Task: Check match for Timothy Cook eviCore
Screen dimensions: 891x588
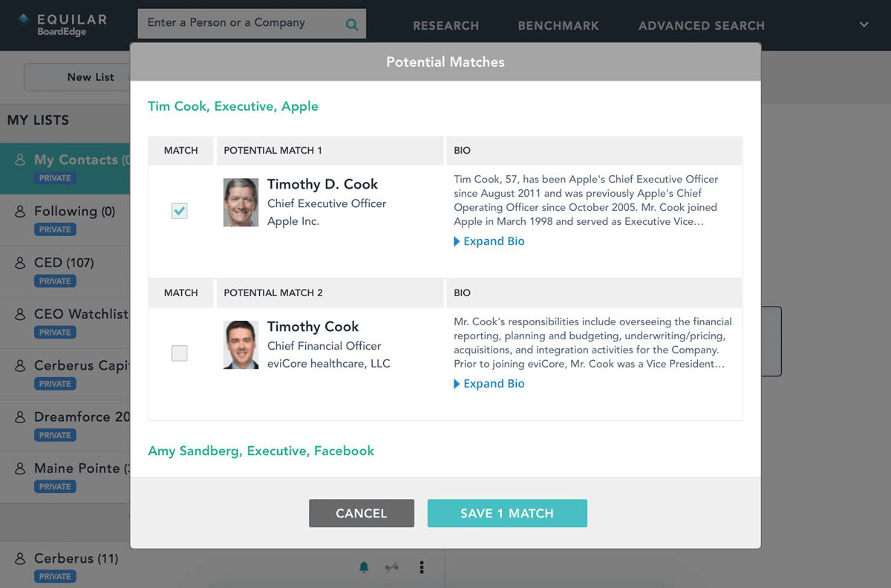Action: [179, 353]
